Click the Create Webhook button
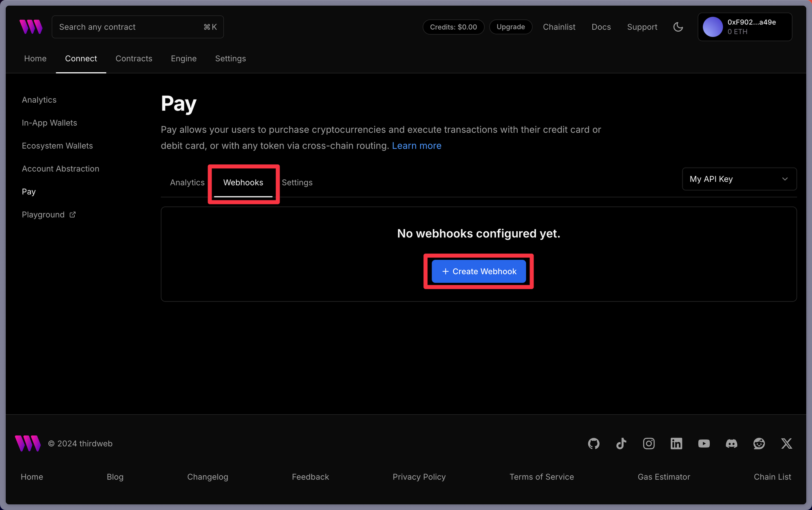 click(479, 271)
